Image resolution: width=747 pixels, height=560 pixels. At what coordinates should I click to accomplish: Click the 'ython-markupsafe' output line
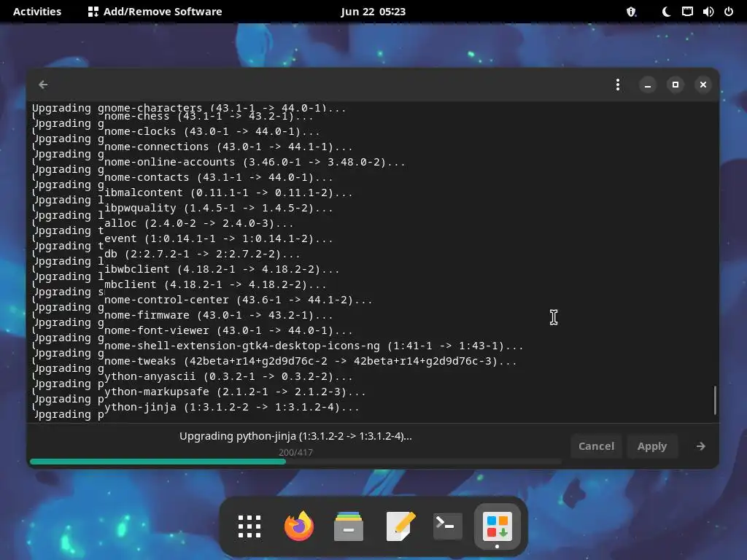point(235,392)
